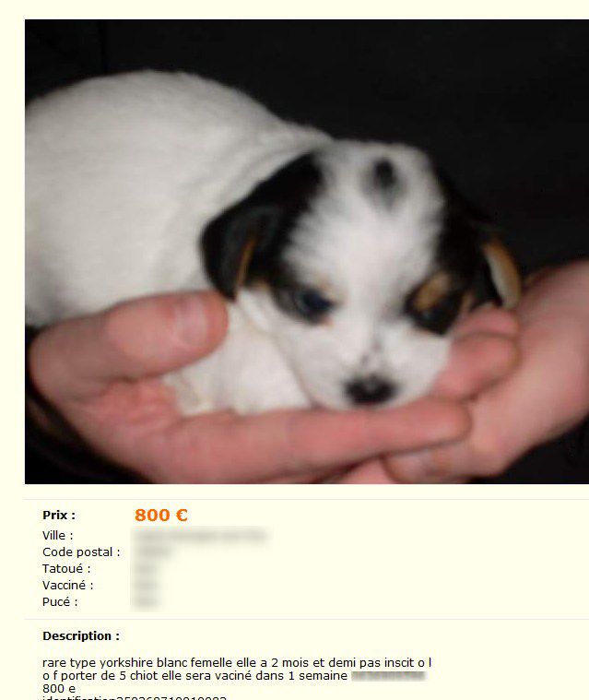Click the Description heading
Image resolution: width=589 pixels, height=700 pixels.
click(81, 635)
